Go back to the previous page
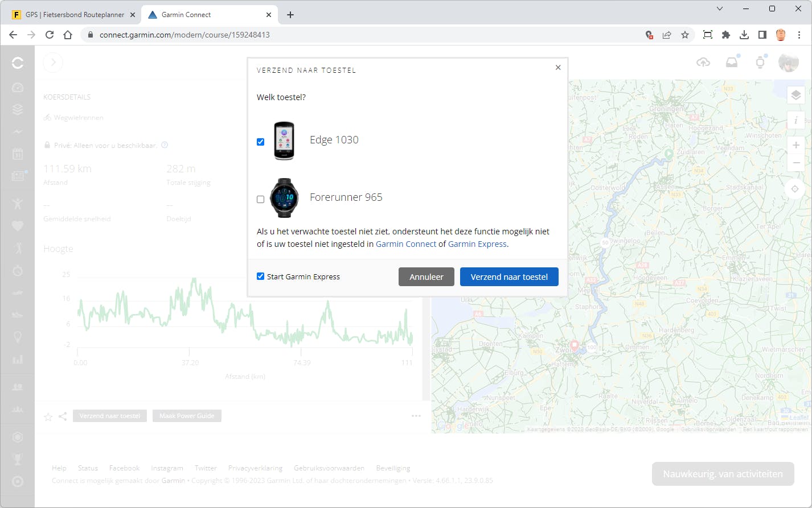 click(13, 35)
